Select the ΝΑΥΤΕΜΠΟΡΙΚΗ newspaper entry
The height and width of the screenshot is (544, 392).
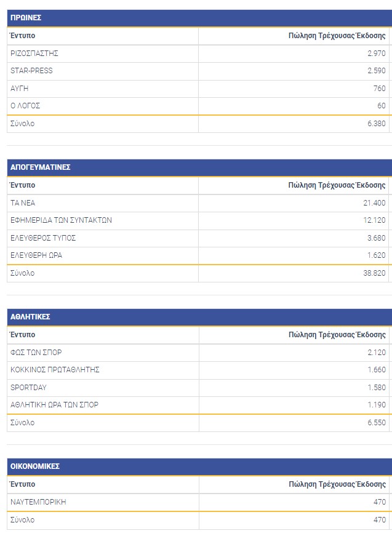[x=38, y=502]
